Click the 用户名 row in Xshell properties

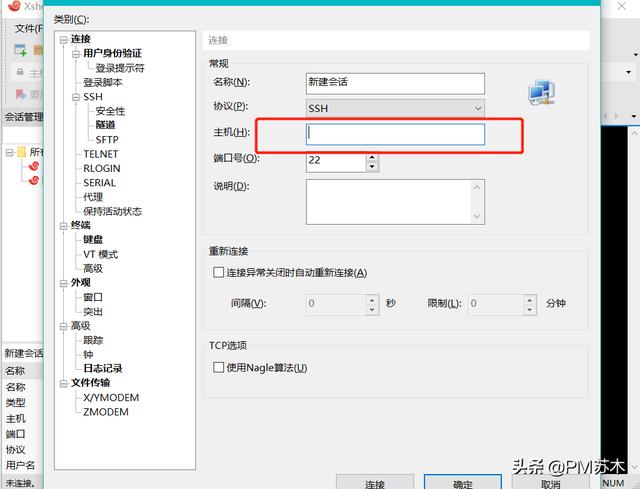point(23,465)
